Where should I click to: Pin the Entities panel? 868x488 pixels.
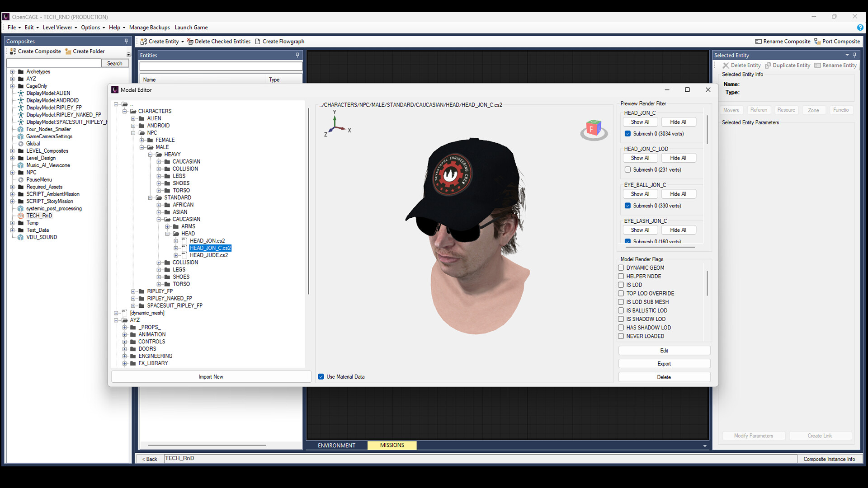[297, 55]
